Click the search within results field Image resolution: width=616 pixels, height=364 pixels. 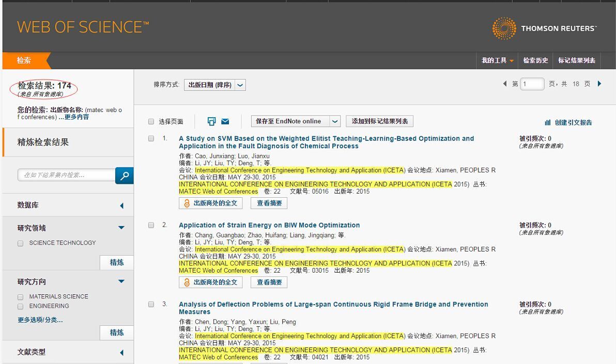[x=66, y=175]
